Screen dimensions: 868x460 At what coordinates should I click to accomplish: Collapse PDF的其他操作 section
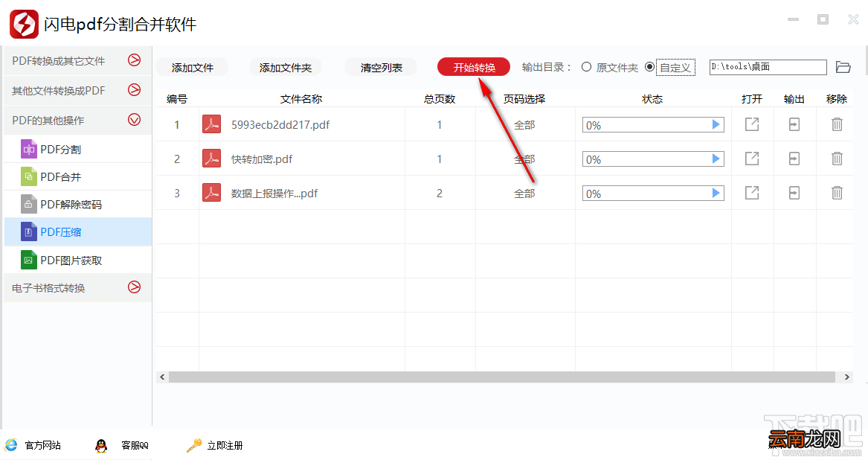tap(77, 121)
